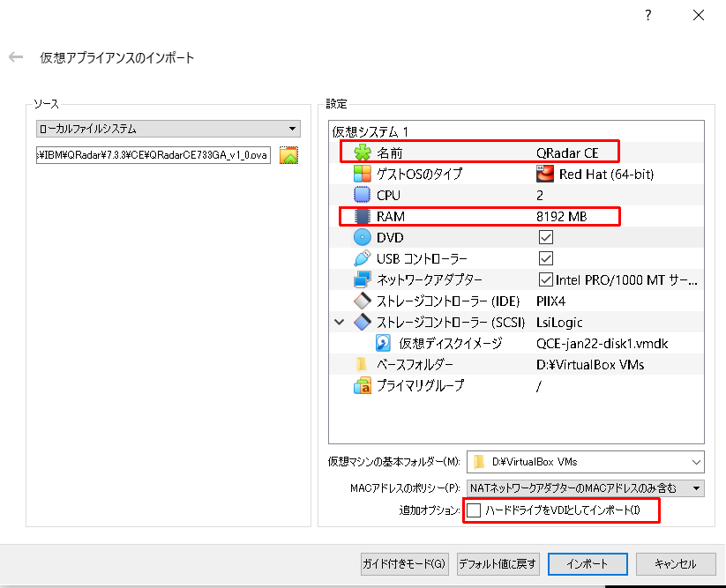
Task: Select the ゲストOSのタイプ row label
Action: (x=420, y=174)
